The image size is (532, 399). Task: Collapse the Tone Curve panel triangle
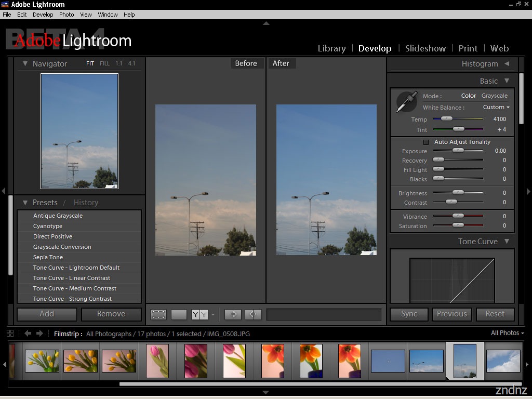click(507, 241)
